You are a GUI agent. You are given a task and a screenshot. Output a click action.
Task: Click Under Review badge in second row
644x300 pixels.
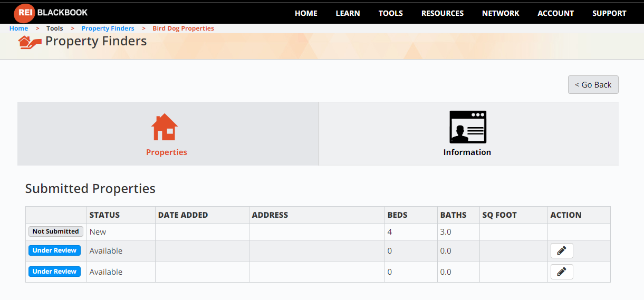coord(54,250)
